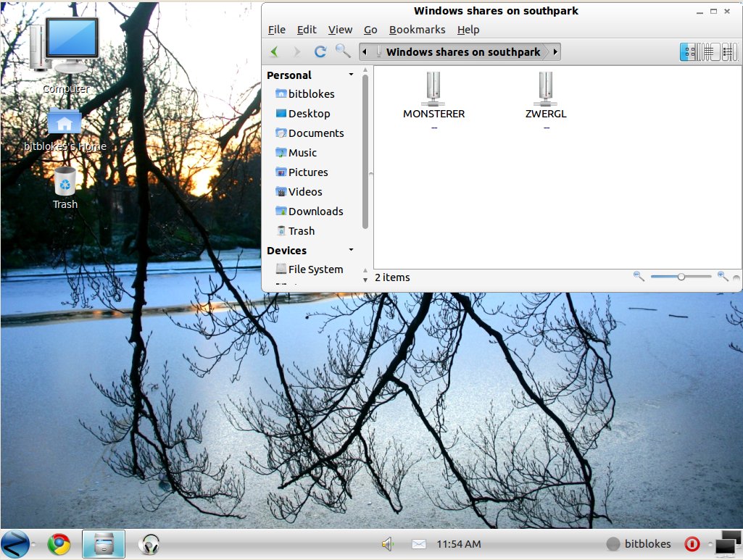Click the 11:54 AM clock
This screenshot has width=743, height=560.
click(459, 544)
